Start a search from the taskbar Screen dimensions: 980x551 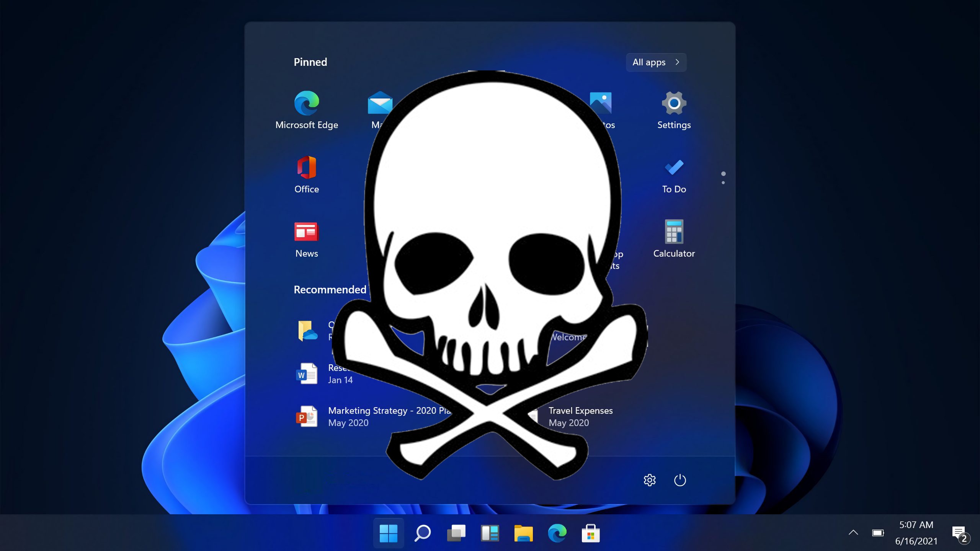pyautogui.click(x=423, y=532)
